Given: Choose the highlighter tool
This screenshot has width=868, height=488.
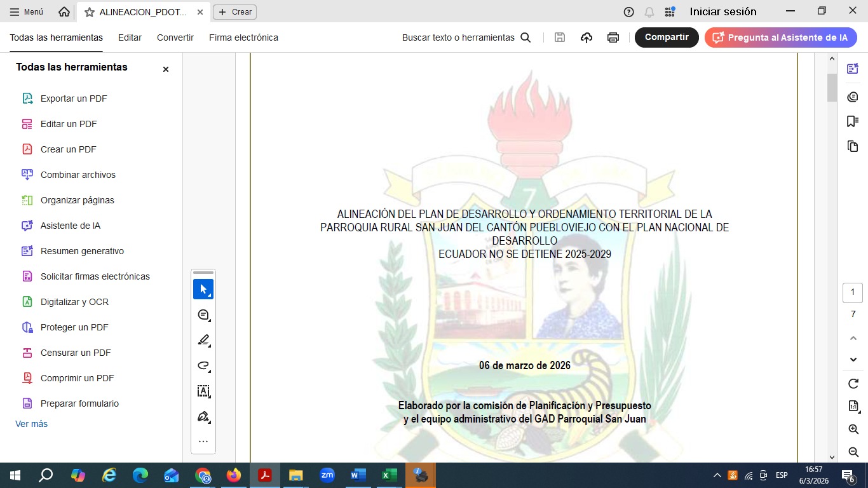Looking at the screenshot, I should pos(203,340).
